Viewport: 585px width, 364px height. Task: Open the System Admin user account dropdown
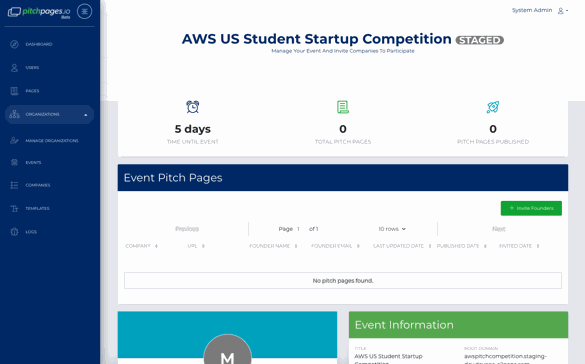pyautogui.click(x=540, y=10)
